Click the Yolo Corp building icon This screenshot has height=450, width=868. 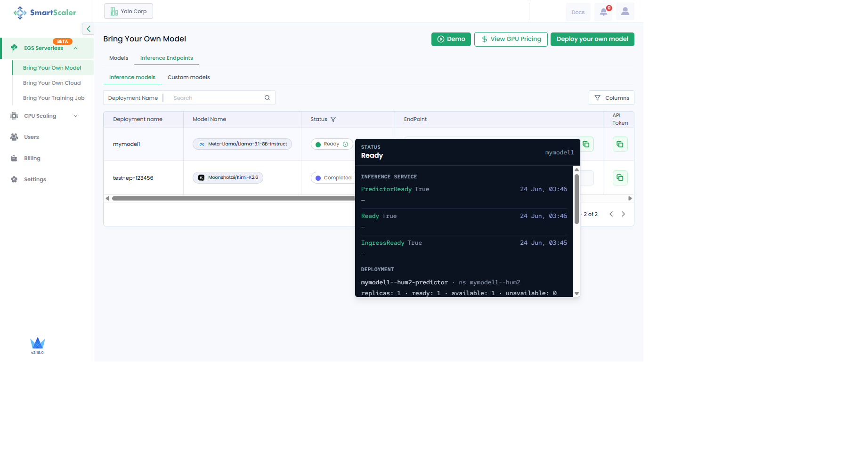point(114,11)
